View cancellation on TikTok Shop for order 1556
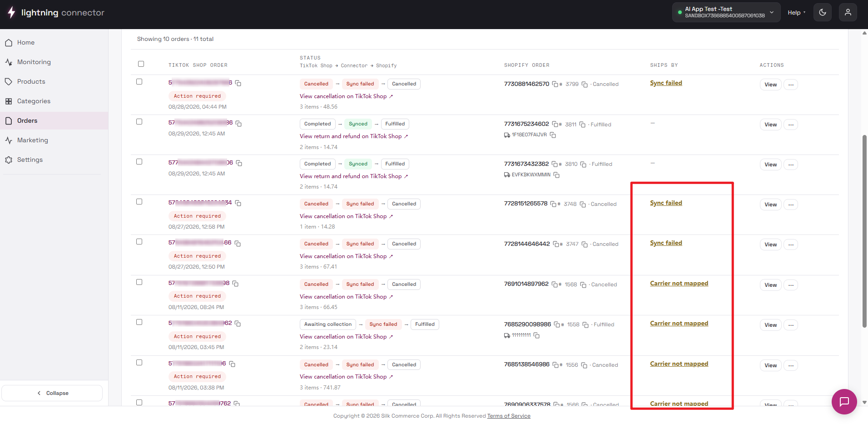Image resolution: width=868 pixels, height=424 pixels. pos(346,377)
